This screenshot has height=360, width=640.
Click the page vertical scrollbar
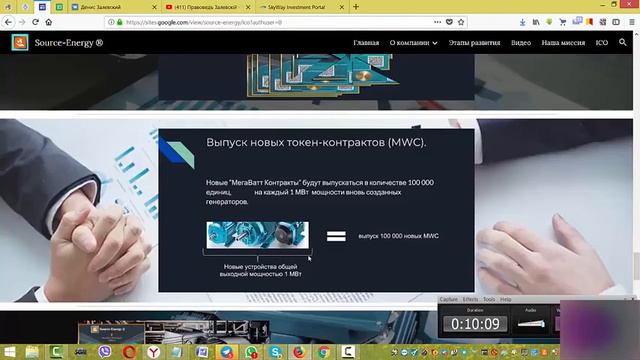point(636,266)
